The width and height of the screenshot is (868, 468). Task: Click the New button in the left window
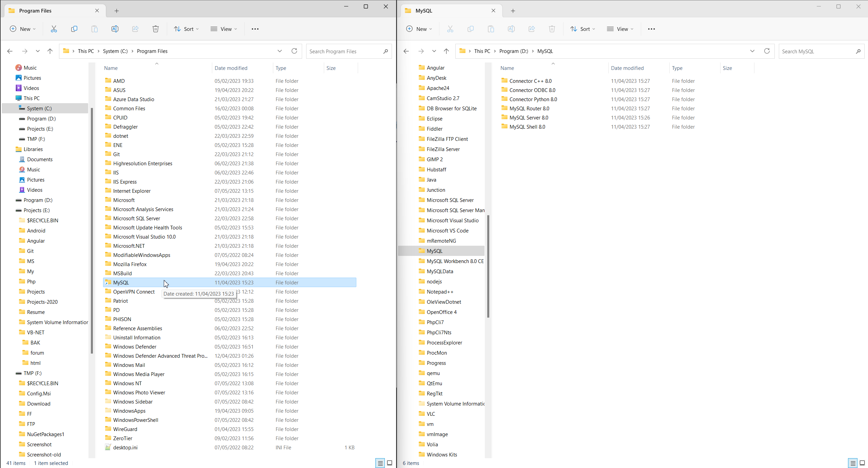coord(22,29)
